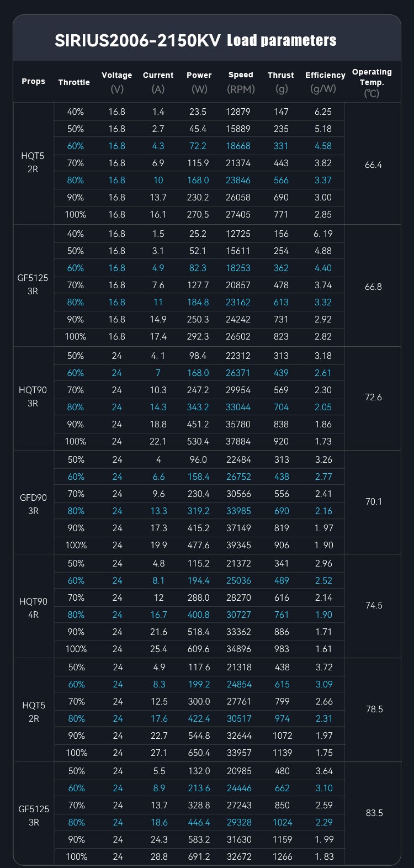Click the 83.5 operating temperature cell
414x868 pixels.
point(374,813)
